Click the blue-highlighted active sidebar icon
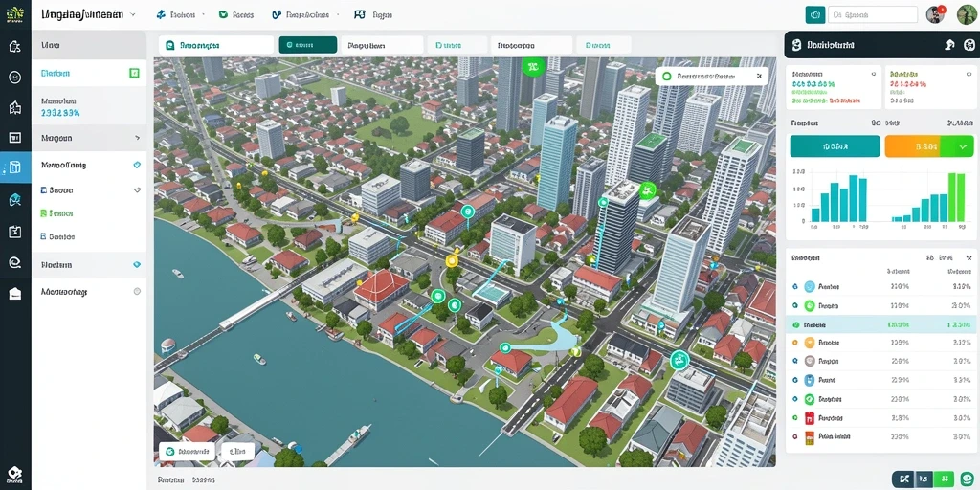Screen dimensions: 980x490 click(x=15, y=167)
